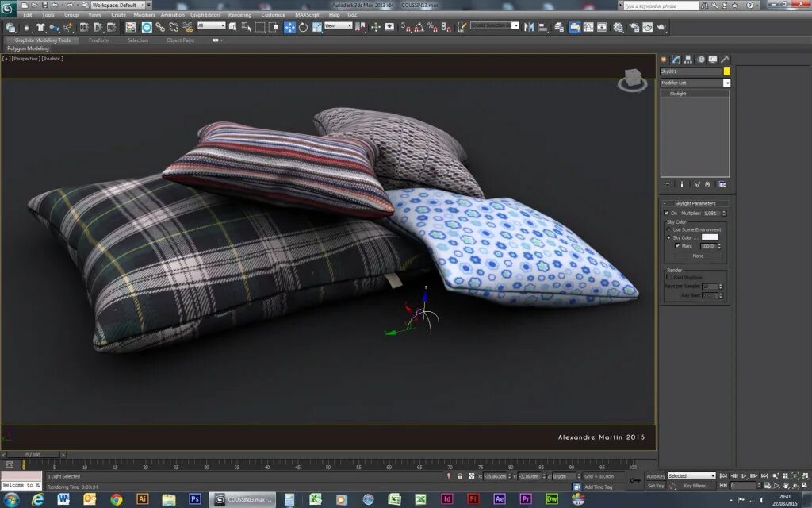812x508 pixels.
Task: Click the Sky Color swatch
Action: [710, 237]
